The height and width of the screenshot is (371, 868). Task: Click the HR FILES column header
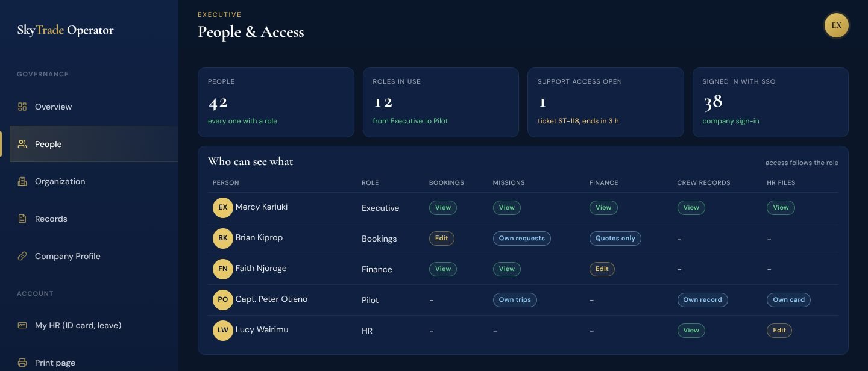[x=781, y=182]
